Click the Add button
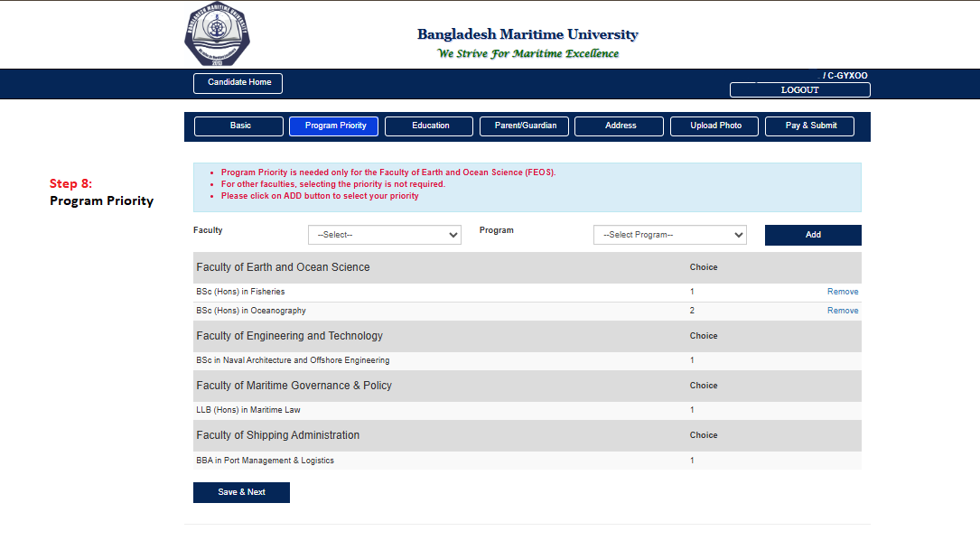Image resolution: width=980 pixels, height=559 pixels. click(813, 235)
